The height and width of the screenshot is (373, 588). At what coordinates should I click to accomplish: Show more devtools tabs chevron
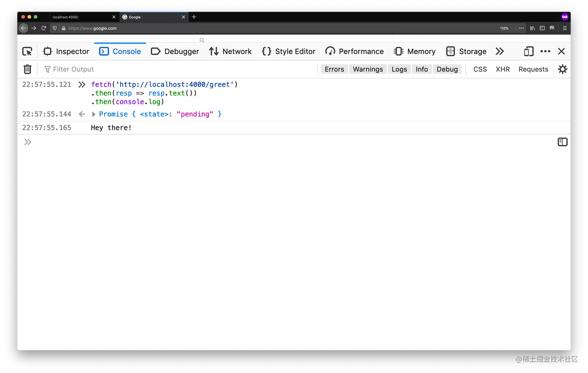[500, 51]
